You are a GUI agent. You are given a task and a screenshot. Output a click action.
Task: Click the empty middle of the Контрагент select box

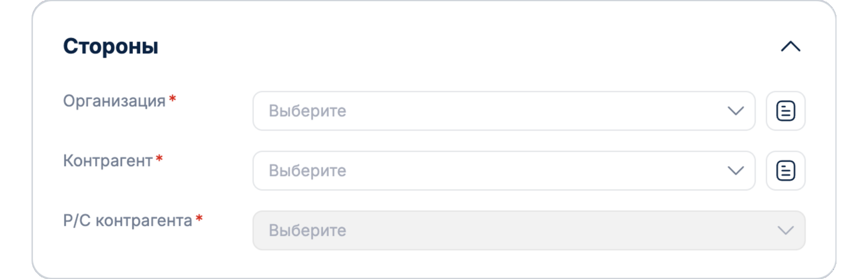[x=517, y=171]
